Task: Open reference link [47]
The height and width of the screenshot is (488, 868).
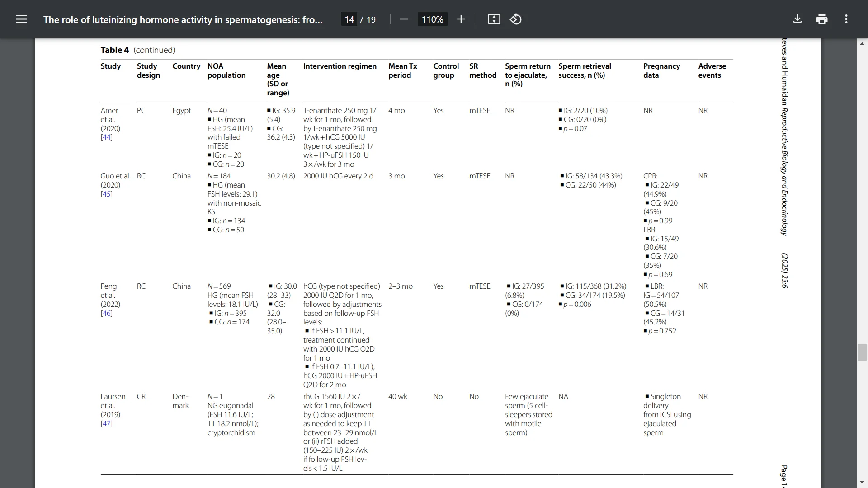Action: pyautogui.click(x=106, y=423)
